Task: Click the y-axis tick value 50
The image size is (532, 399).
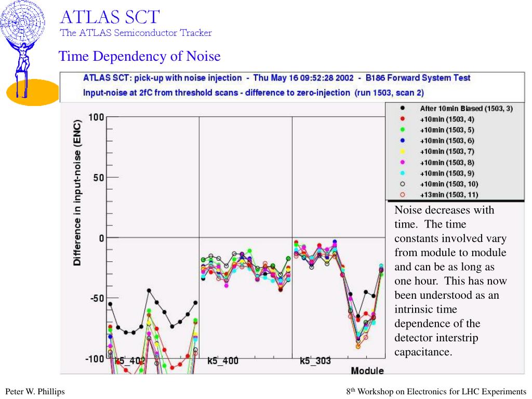Action: [x=98, y=178]
